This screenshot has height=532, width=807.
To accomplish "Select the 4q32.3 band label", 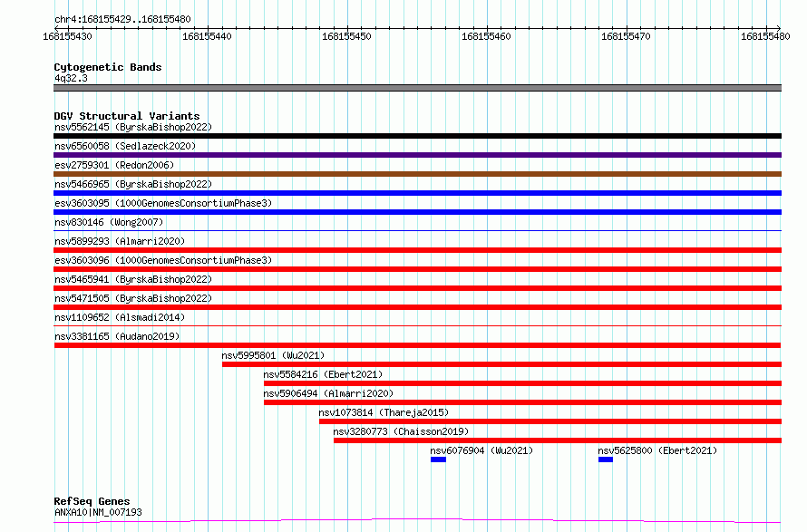I will 71,78.
